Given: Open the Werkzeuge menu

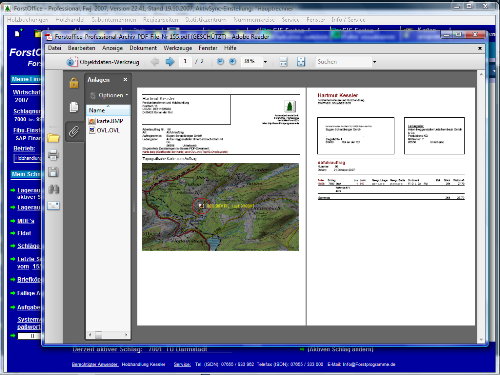Looking at the screenshot, I should click(178, 48).
